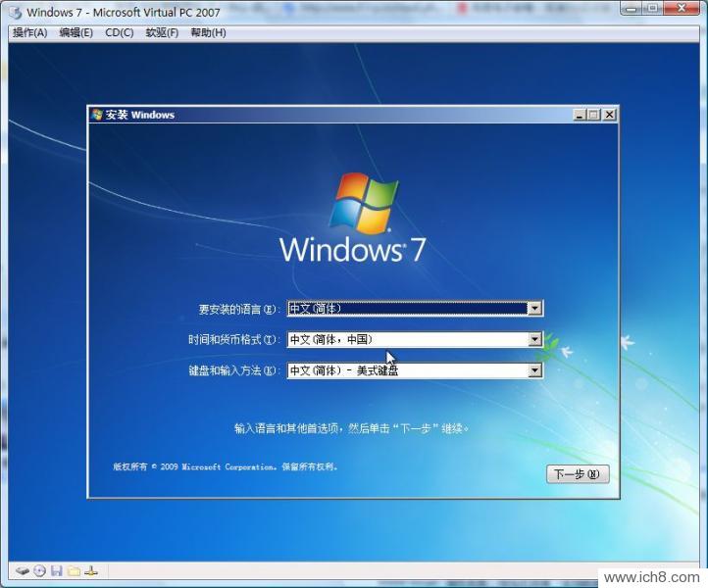Expand the 要安装的语言 dropdown arrow
The image size is (708, 588).
tap(534, 309)
